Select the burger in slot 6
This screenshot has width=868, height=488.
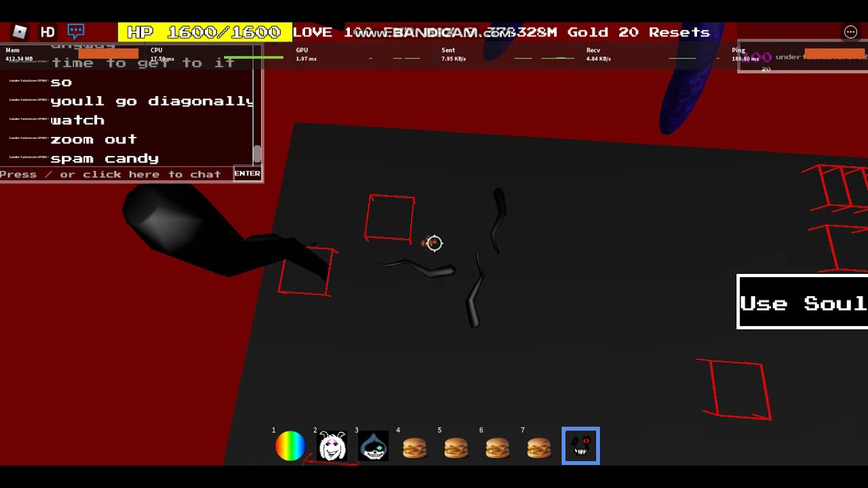tap(498, 446)
